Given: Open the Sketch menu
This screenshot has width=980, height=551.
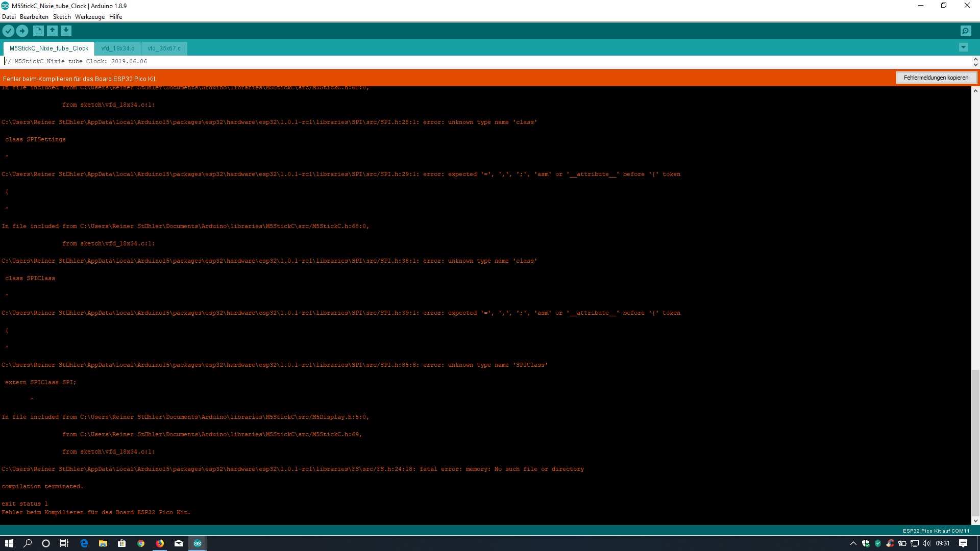Looking at the screenshot, I should [x=62, y=17].
